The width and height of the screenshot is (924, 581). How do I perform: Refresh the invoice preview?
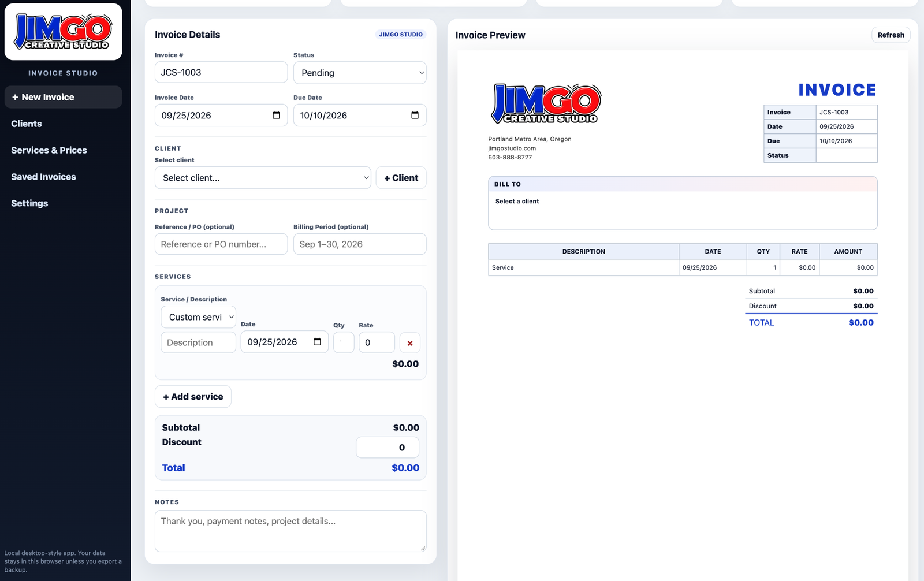(x=891, y=35)
